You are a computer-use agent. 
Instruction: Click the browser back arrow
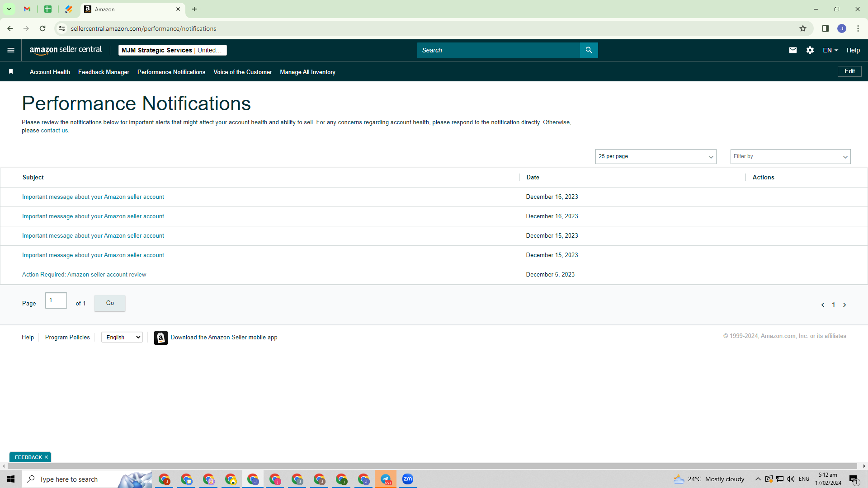[10, 28]
